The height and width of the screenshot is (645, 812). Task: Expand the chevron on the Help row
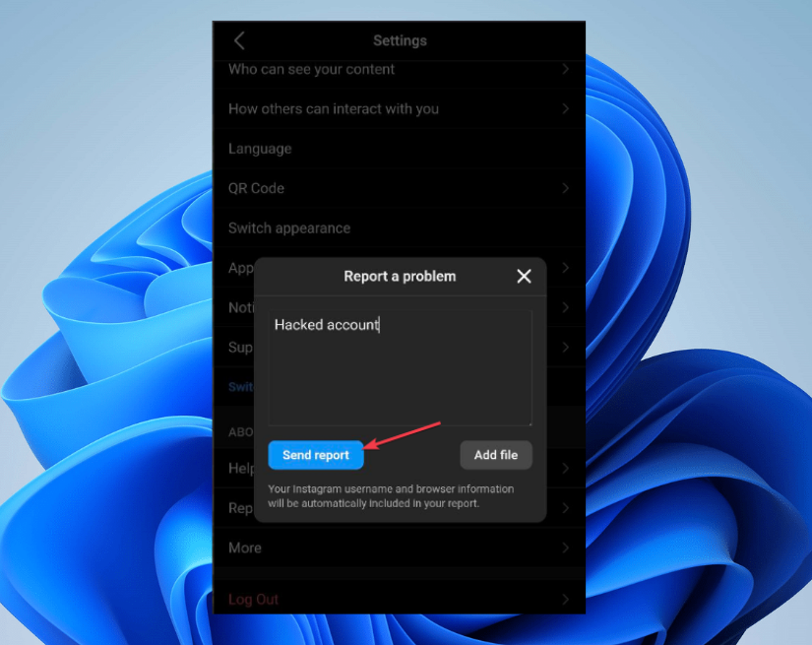(x=566, y=469)
